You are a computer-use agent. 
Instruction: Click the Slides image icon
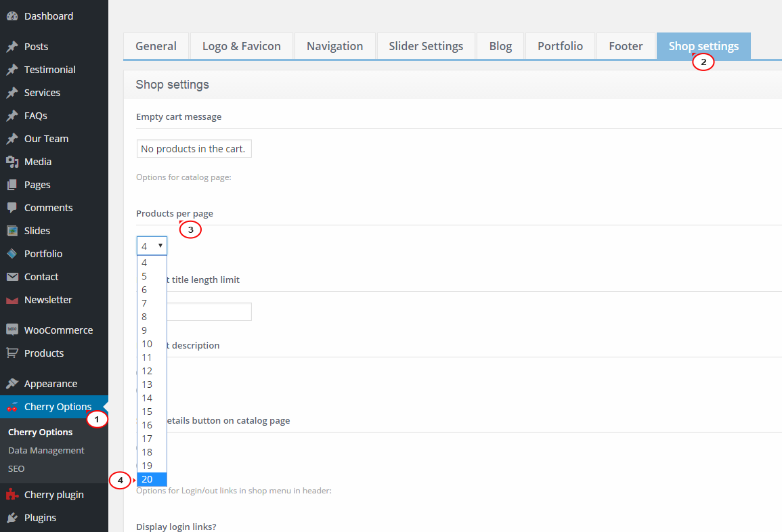[12, 230]
